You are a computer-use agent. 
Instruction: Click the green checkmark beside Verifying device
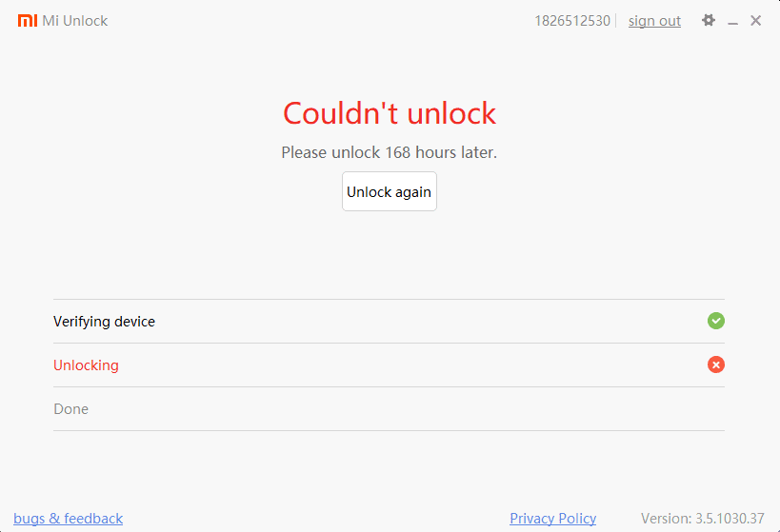click(716, 321)
